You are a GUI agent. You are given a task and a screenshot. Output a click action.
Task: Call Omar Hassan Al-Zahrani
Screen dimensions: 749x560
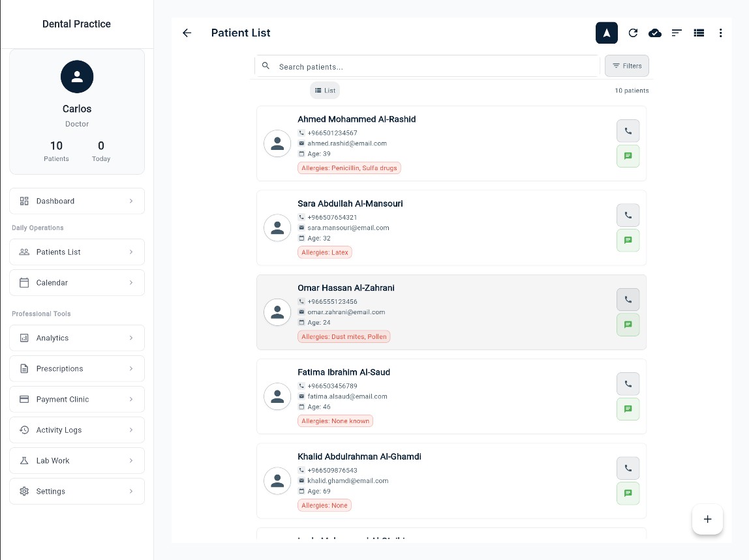tap(628, 300)
